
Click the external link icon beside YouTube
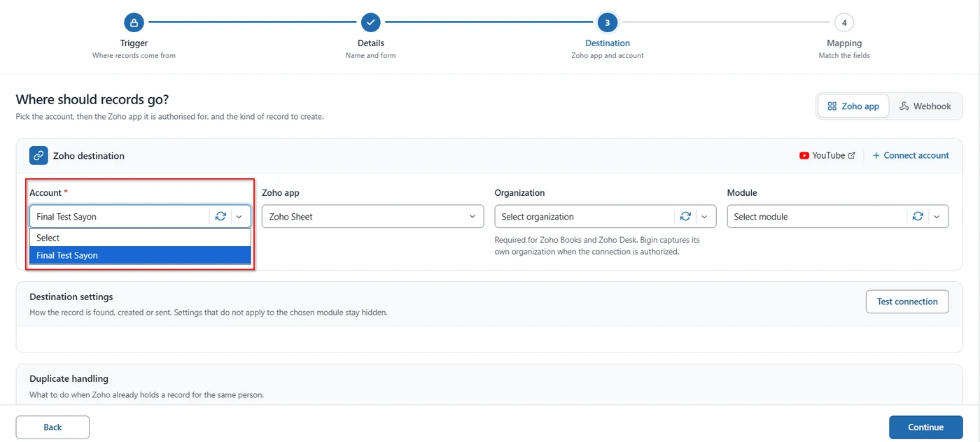coord(852,156)
